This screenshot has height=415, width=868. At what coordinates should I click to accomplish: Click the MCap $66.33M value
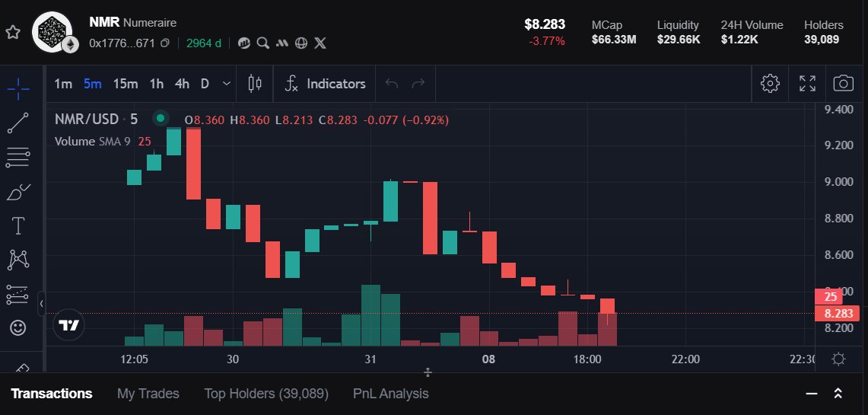[x=613, y=40]
